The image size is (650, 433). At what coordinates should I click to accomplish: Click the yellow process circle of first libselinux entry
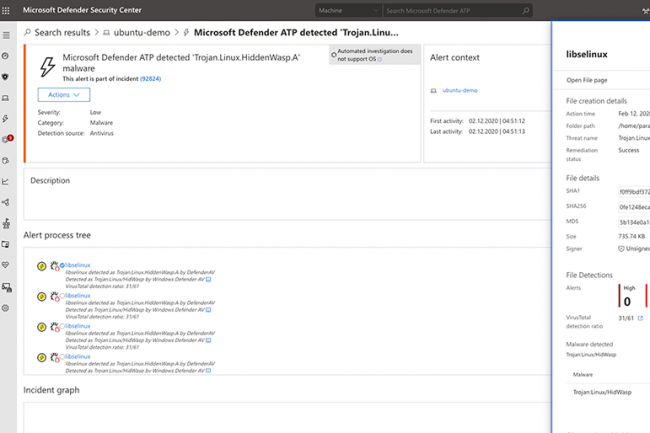[x=41, y=266]
